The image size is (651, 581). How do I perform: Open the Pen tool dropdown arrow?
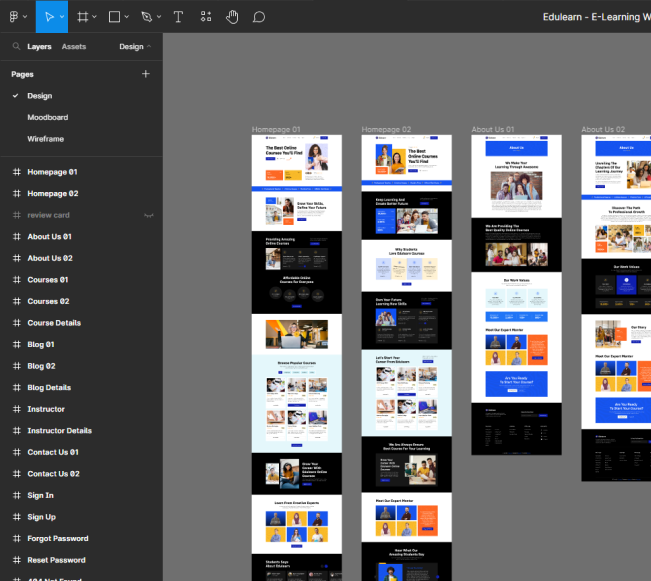tap(159, 17)
